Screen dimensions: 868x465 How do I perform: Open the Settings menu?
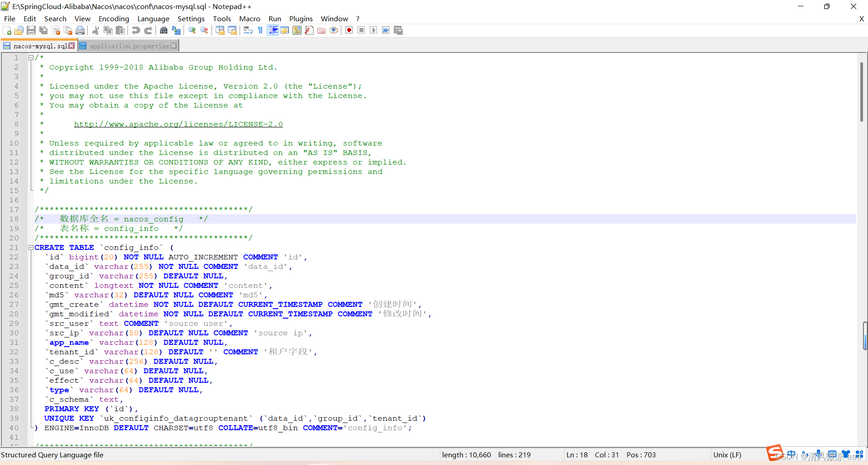(x=191, y=19)
